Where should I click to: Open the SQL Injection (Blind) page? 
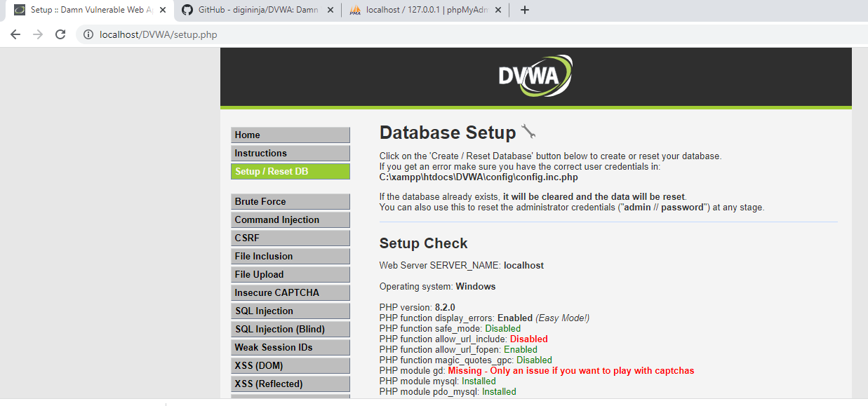click(291, 330)
